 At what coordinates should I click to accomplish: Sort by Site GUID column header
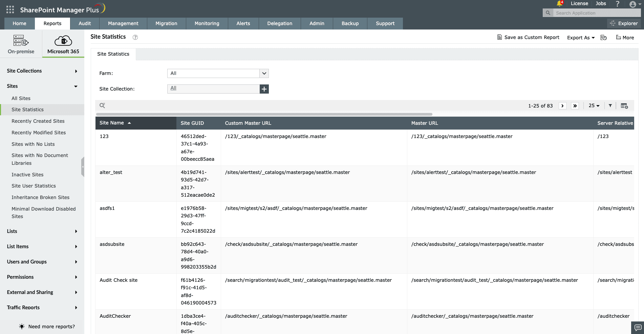coord(198,123)
